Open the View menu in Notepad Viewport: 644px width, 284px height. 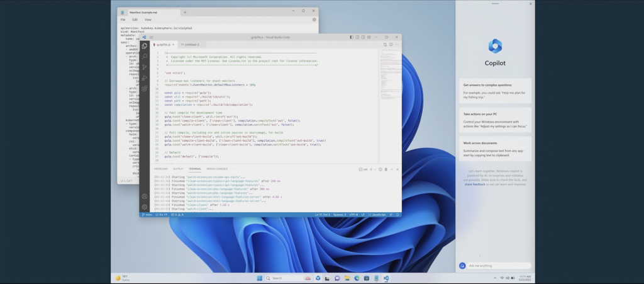[148, 20]
